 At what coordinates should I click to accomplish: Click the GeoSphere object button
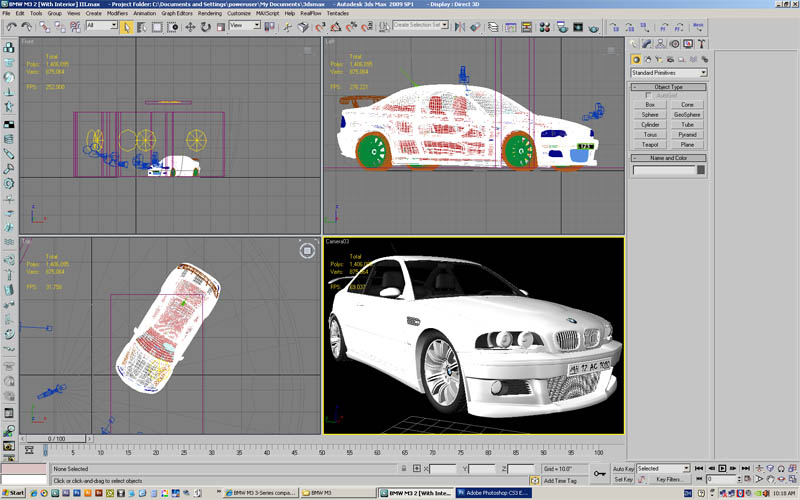tap(687, 115)
